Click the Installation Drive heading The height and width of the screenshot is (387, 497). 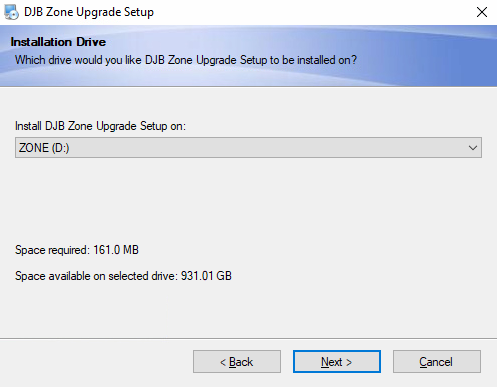click(58, 42)
